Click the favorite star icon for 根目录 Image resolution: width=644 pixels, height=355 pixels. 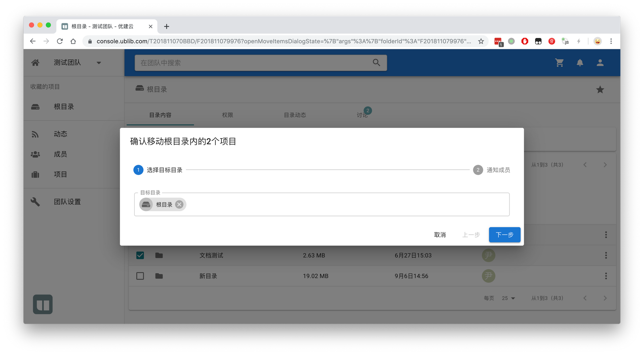[600, 89]
